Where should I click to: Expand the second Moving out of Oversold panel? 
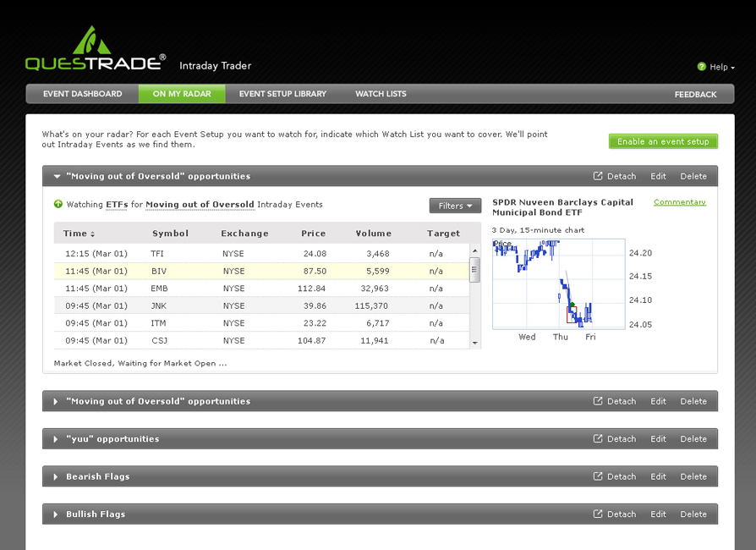pyautogui.click(x=56, y=401)
